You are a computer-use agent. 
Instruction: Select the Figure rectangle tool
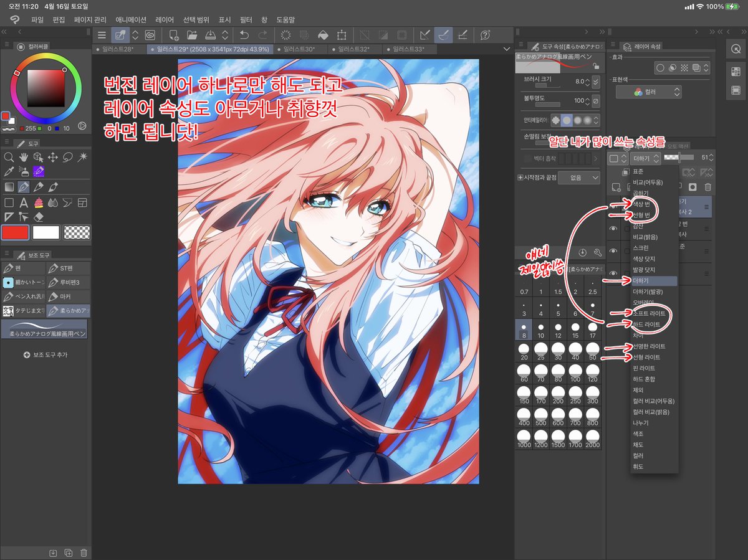(9, 202)
